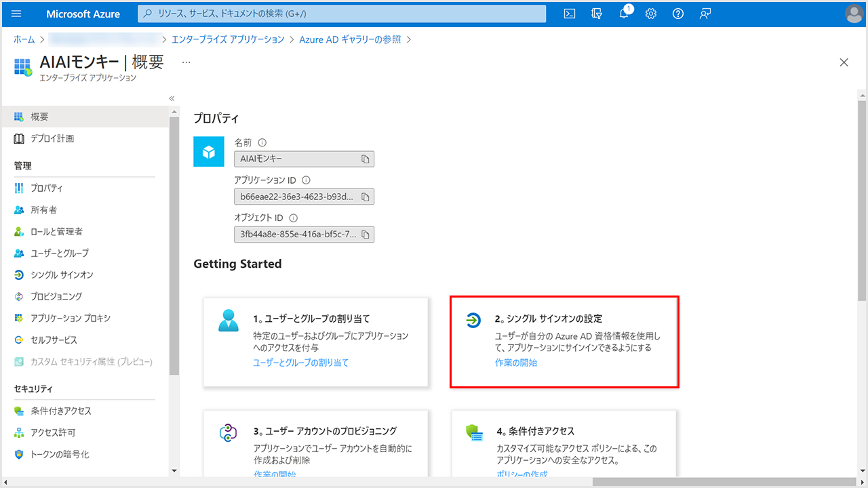Collapse the left sidebar with chevron
This screenshot has height=488, width=868.
pyautogui.click(x=172, y=98)
